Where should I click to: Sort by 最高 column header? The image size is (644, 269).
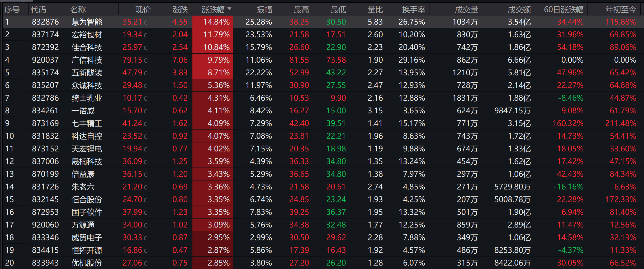[x=301, y=10]
